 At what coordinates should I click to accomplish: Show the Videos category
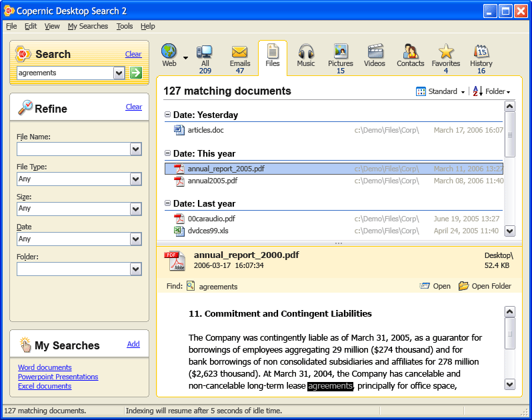pyautogui.click(x=375, y=55)
